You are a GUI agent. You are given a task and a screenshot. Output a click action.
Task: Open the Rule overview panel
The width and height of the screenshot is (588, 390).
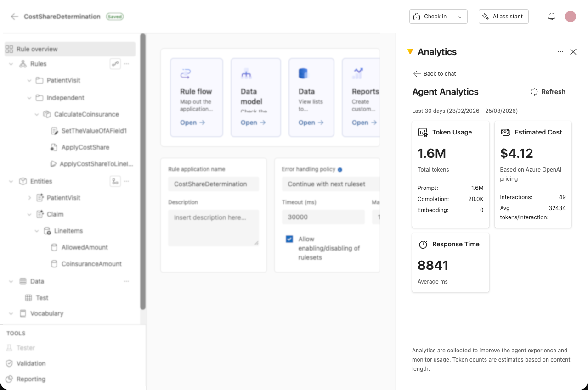[37, 49]
